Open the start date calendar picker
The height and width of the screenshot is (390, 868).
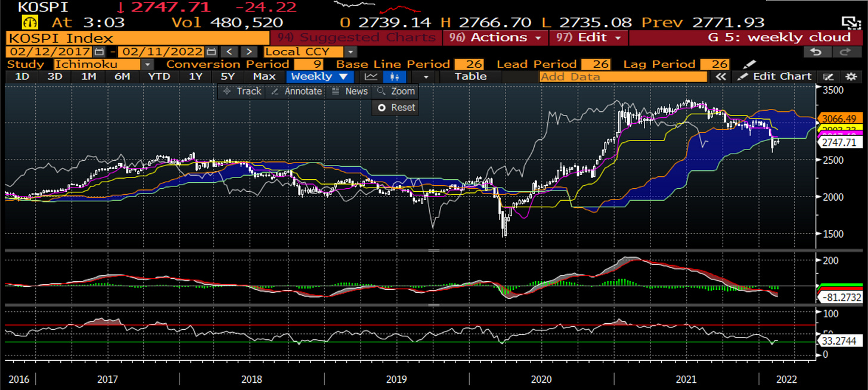tap(99, 52)
